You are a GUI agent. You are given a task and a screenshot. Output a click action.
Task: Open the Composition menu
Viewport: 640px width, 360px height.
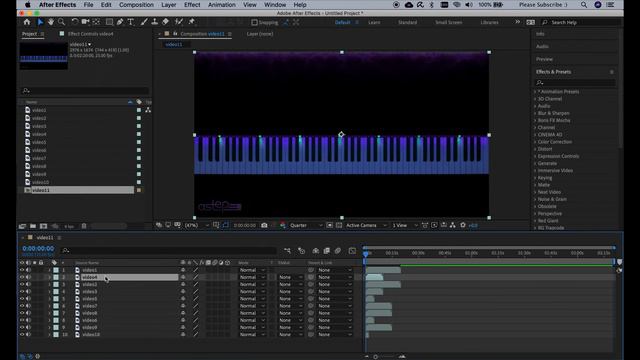136,5
